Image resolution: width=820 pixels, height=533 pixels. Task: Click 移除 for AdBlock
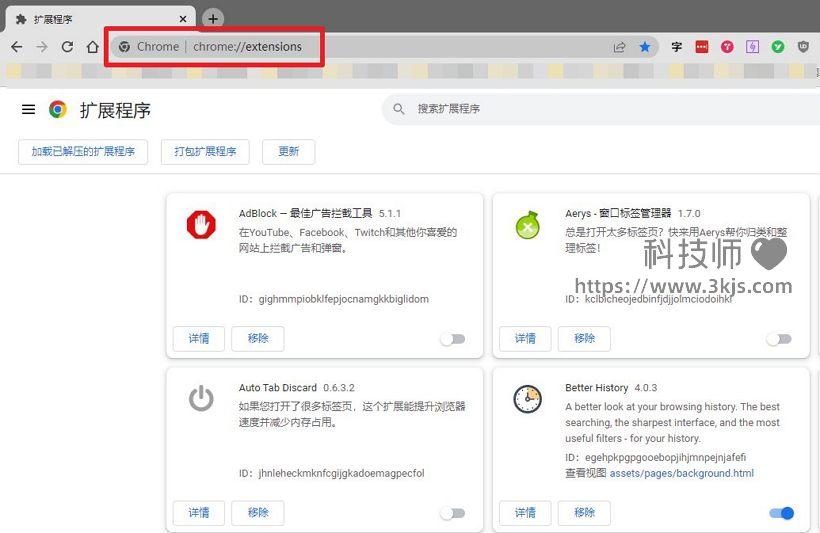pyautogui.click(x=258, y=338)
